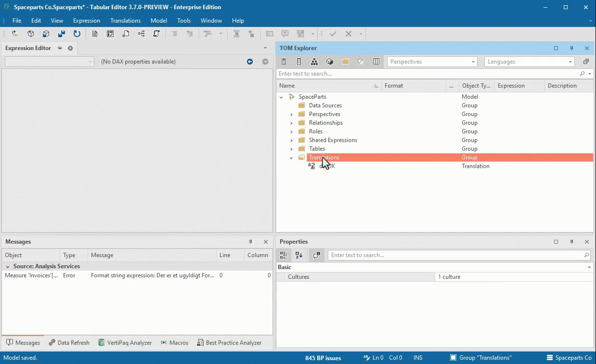Pin the Messages panel
Screen dimensions: 596x364
pyautogui.click(x=250, y=242)
